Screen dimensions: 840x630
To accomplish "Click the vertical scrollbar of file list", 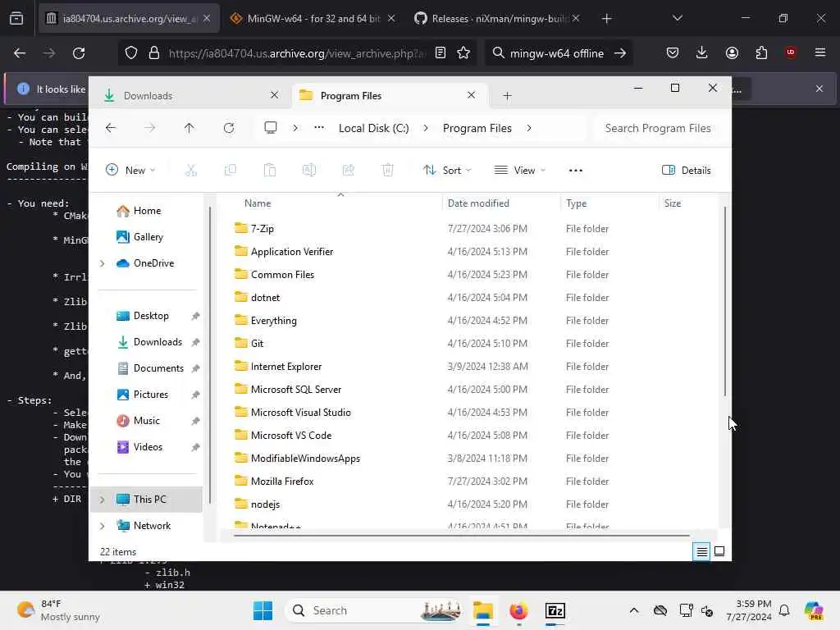I will pyautogui.click(x=725, y=301).
